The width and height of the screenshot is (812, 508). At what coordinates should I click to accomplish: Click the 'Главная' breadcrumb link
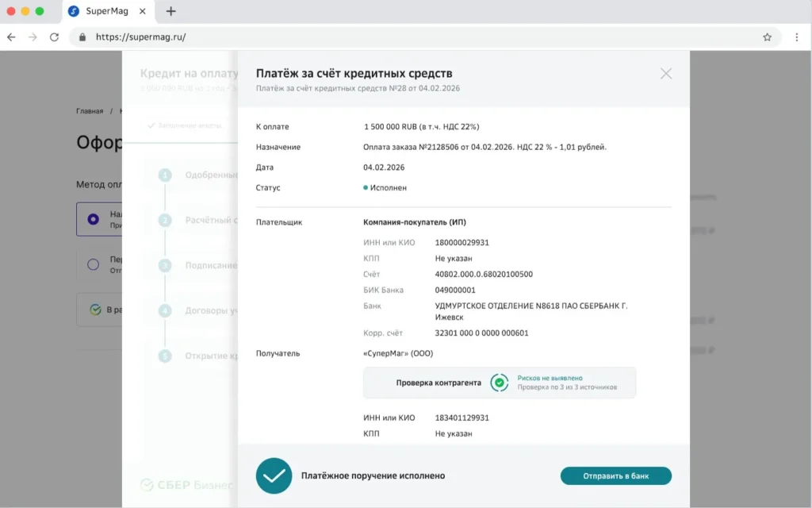pos(90,111)
